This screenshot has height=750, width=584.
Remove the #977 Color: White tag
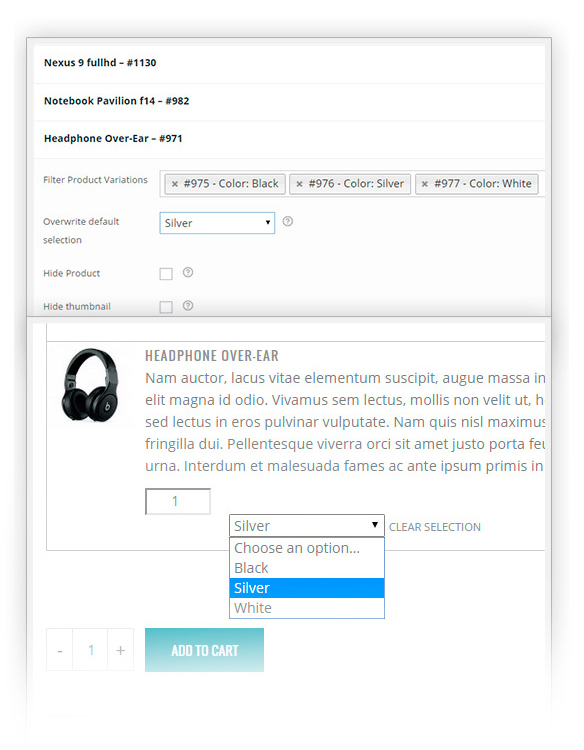click(x=425, y=184)
